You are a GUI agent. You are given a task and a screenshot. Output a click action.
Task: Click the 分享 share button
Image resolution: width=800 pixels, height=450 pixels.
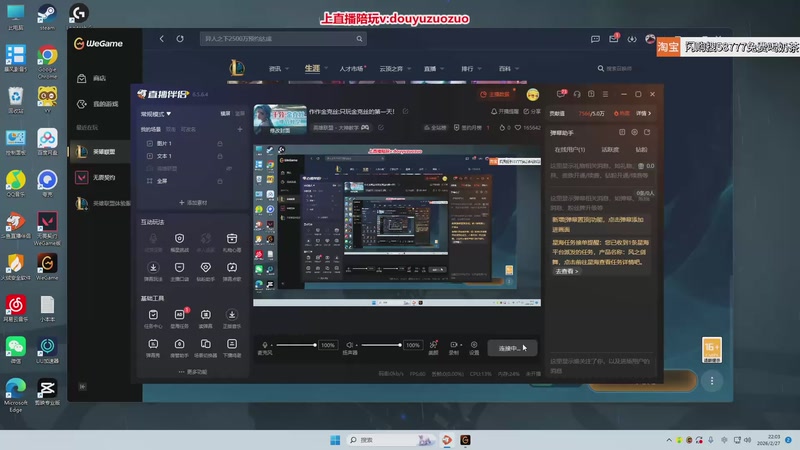532,111
